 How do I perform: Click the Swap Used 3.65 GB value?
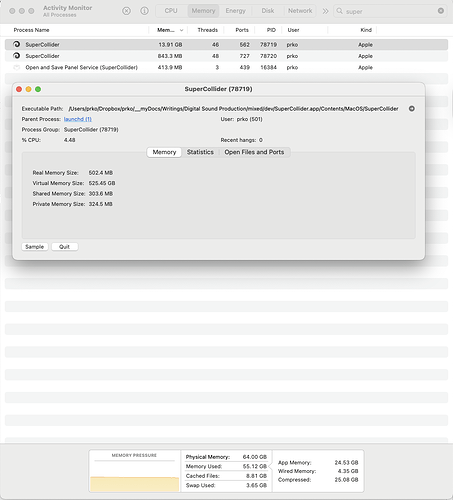(x=256, y=485)
